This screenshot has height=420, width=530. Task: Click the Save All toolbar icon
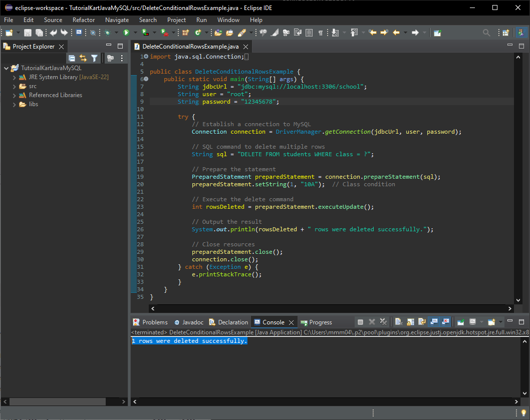pyautogui.click(x=39, y=33)
